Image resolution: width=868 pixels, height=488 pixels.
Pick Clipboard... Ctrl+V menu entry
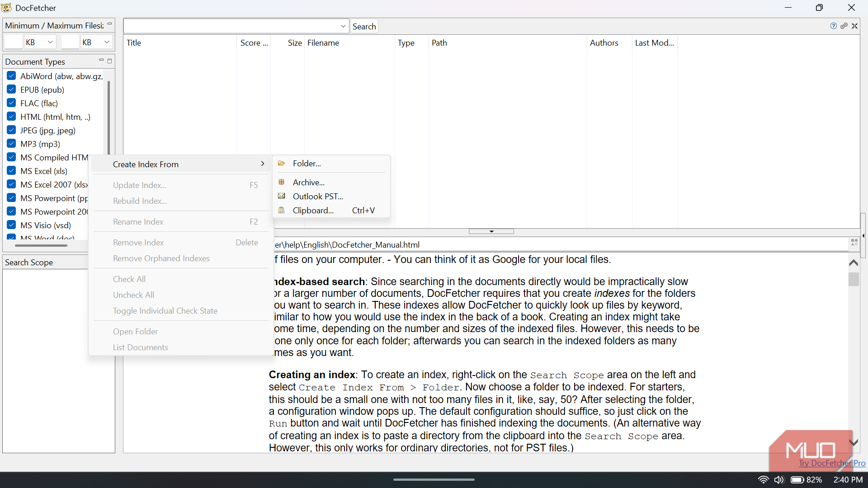[x=331, y=210]
